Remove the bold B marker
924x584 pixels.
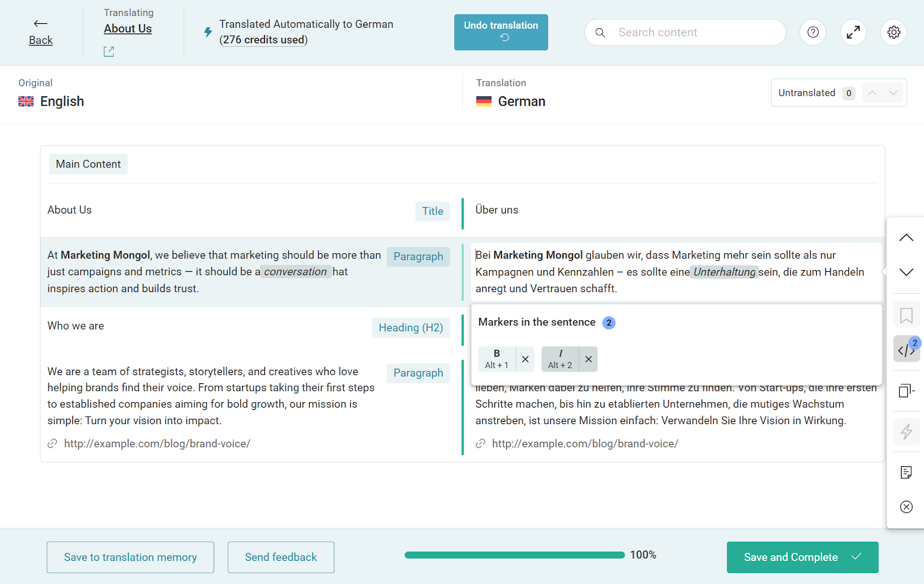[525, 359]
